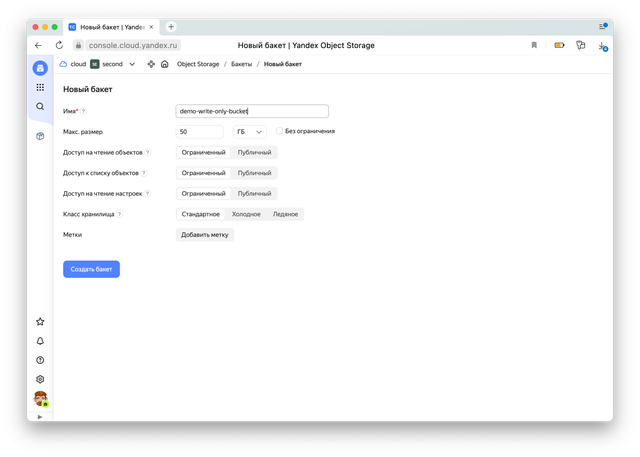Set object read access to 'Публичный'
The image size is (640, 457).
pyautogui.click(x=254, y=152)
